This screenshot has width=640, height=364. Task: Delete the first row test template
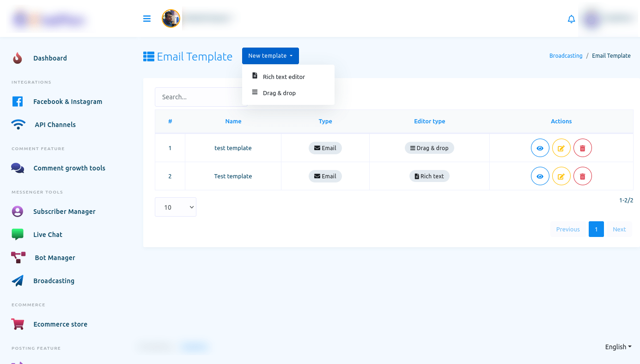coord(582,148)
